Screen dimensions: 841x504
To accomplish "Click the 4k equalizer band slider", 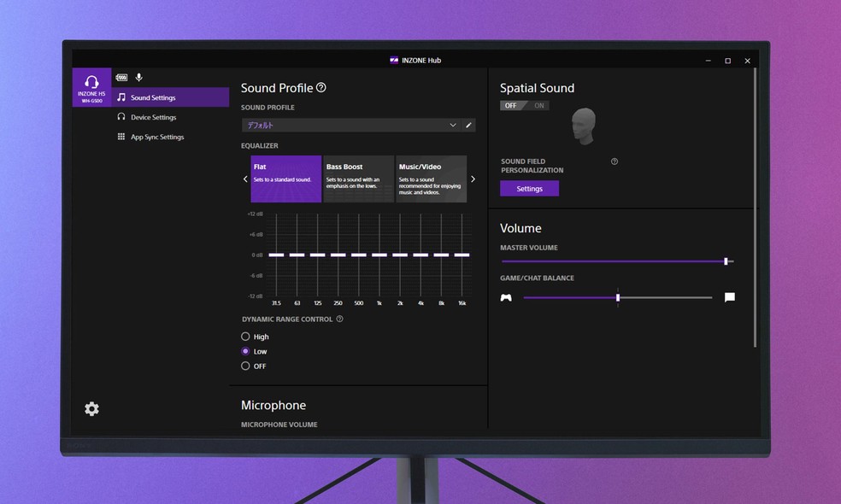I will [x=420, y=255].
